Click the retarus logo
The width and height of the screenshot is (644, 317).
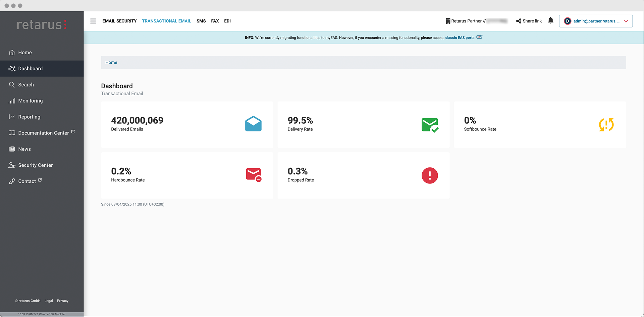pos(42,24)
